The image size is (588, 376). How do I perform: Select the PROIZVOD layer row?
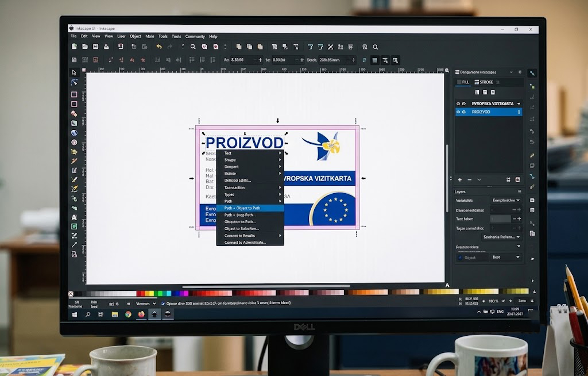tap(489, 112)
